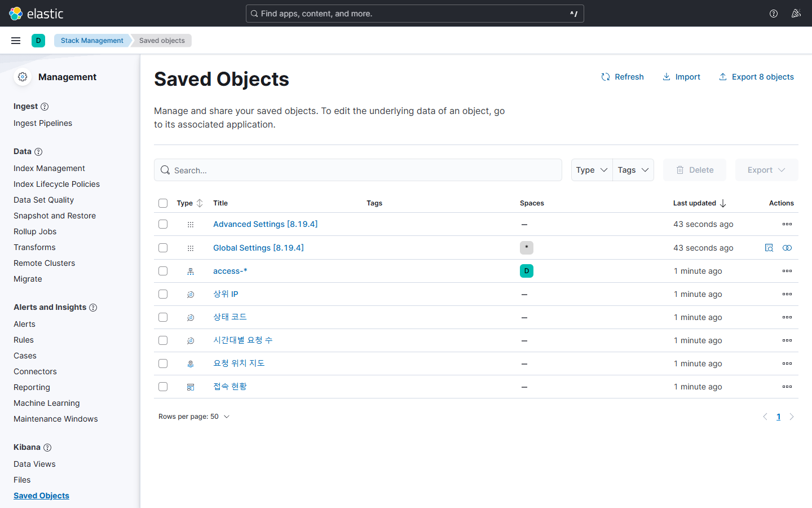
Task: Click the Elastic logo
Action: (x=36, y=14)
